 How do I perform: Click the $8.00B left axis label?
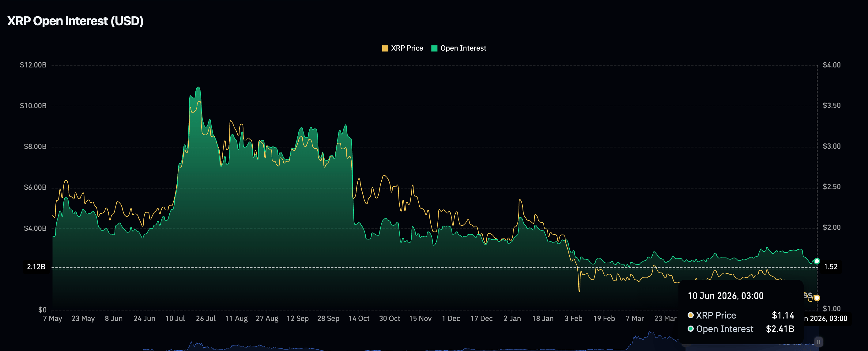pos(35,146)
